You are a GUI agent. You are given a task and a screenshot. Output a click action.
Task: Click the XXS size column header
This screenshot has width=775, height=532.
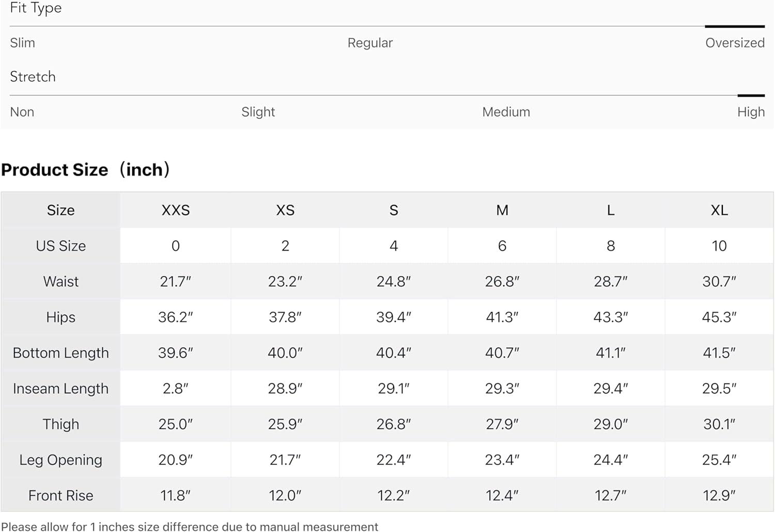pyautogui.click(x=176, y=210)
